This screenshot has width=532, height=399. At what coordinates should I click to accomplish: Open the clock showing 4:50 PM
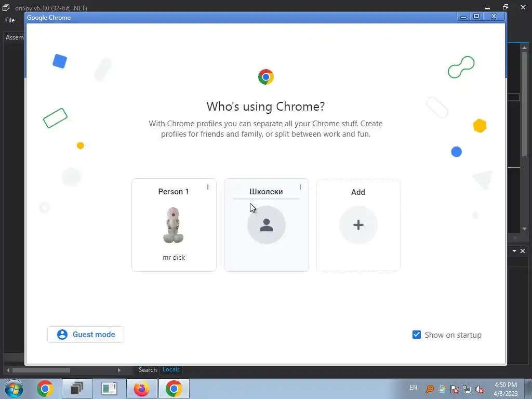pyautogui.click(x=506, y=389)
